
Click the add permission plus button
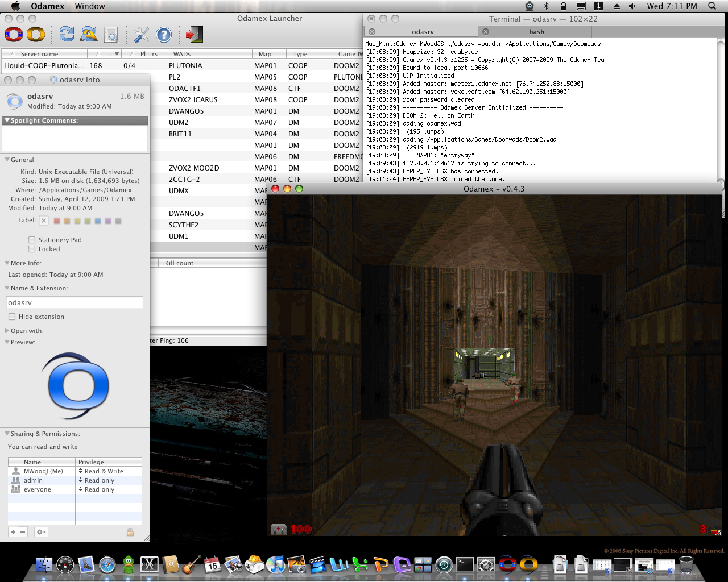coord(13,532)
